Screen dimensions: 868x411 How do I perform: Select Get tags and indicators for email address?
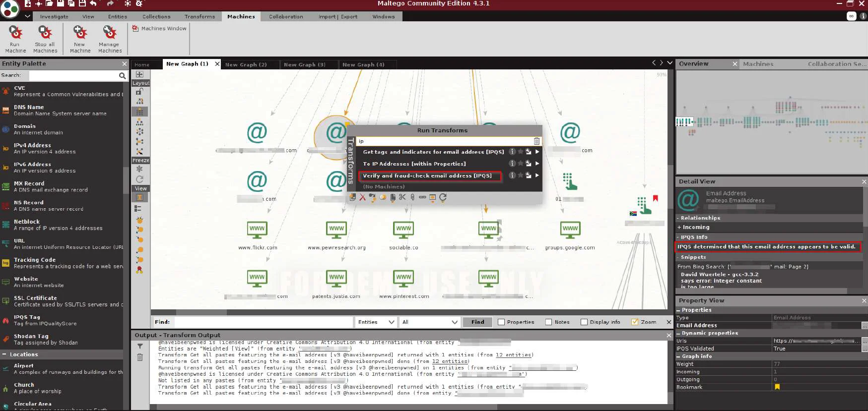coord(433,152)
